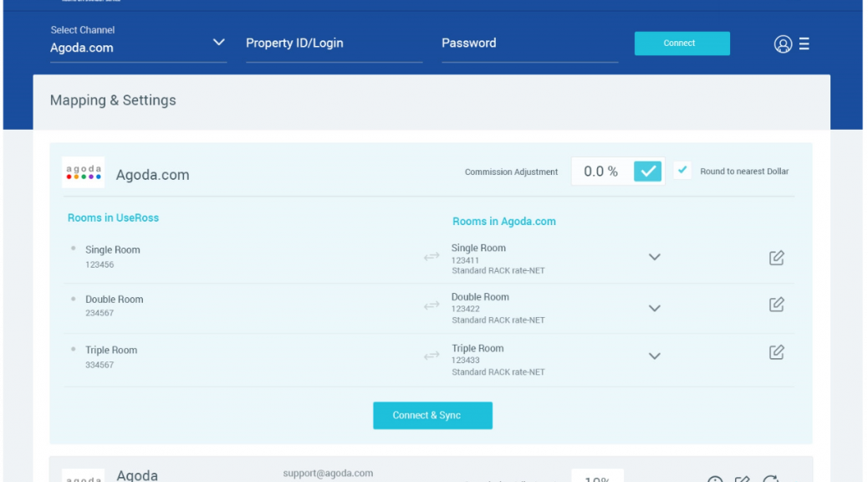This screenshot has width=868, height=482.
Task: Click room ID 234567
Action: pyautogui.click(x=100, y=313)
